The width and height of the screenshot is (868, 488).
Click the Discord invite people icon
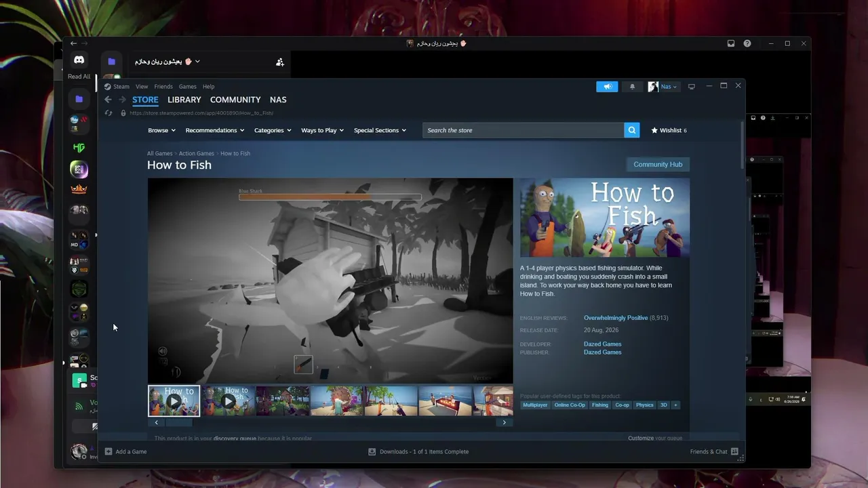(x=279, y=62)
